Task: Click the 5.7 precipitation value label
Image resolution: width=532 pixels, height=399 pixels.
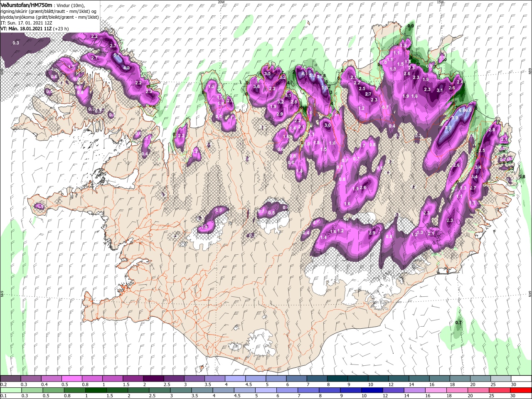Action: click(117, 55)
